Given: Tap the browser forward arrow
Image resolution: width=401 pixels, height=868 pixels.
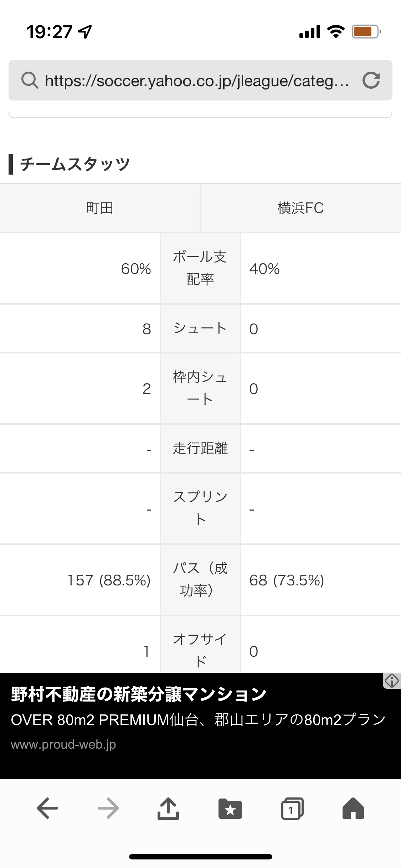Looking at the screenshot, I should point(108,808).
